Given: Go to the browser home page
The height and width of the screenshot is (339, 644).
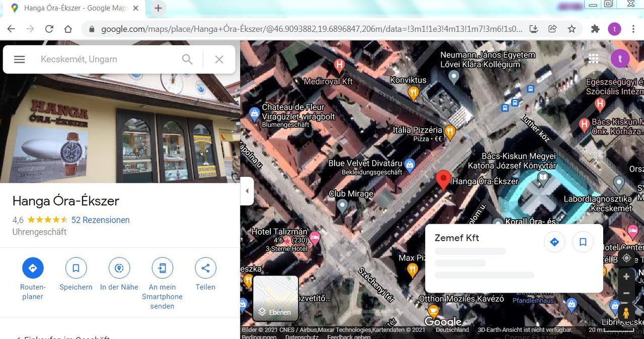Looking at the screenshot, I should 68,29.
